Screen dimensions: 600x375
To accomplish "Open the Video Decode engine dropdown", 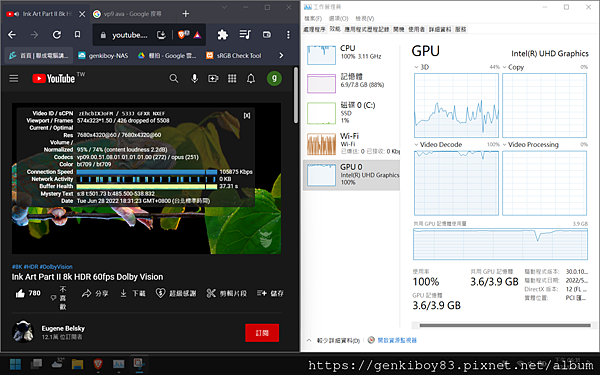I will pos(416,145).
